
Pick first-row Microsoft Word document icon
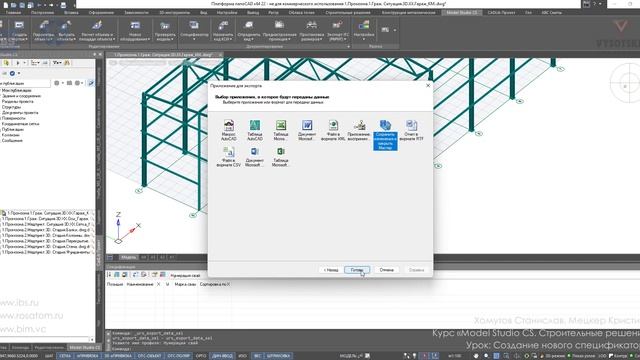(307, 130)
